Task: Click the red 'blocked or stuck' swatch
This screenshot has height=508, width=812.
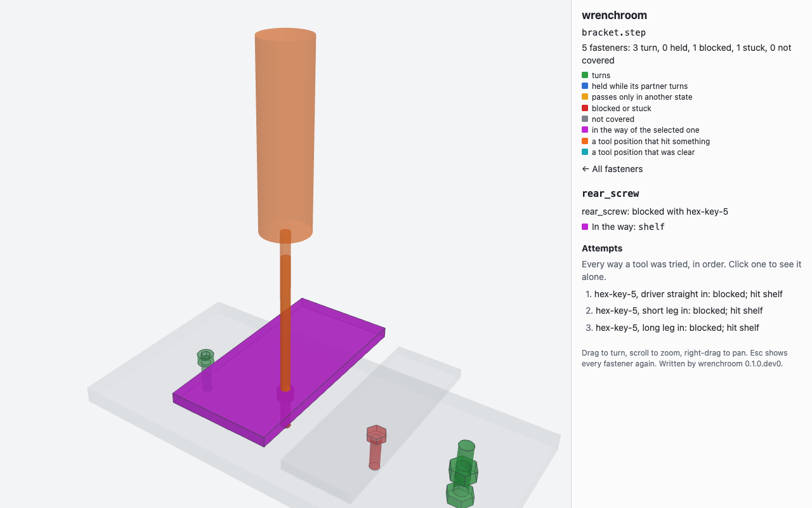Action: [x=585, y=108]
